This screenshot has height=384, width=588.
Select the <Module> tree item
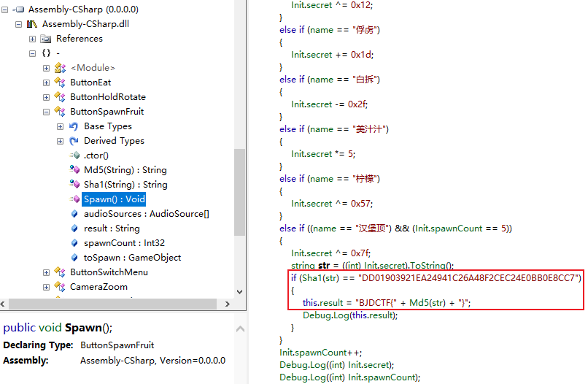pyautogui.click(x=93, y=68)
